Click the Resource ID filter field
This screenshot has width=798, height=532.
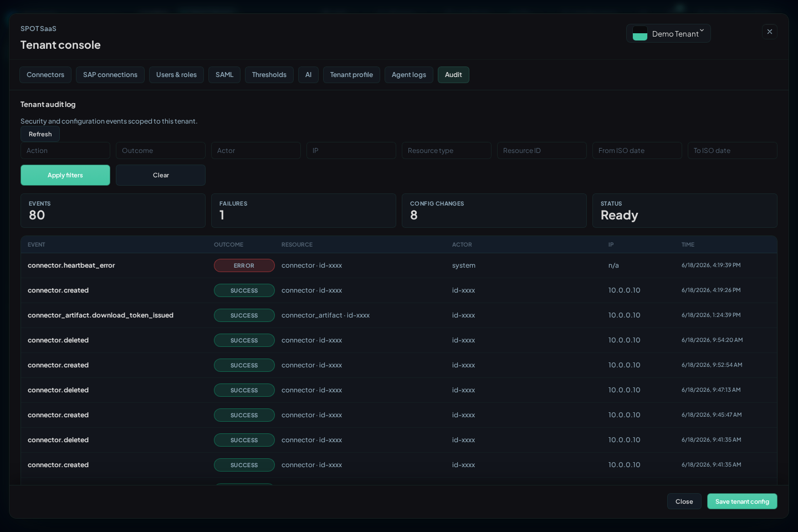[x=542, y=151]
